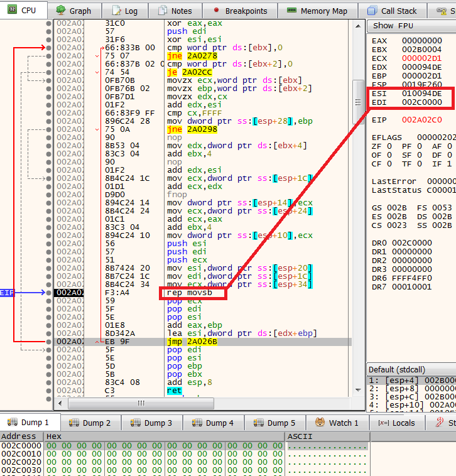The image size is (456, 476).
Task: Switch to Watch 1 tab
Action: pos(337,423)
